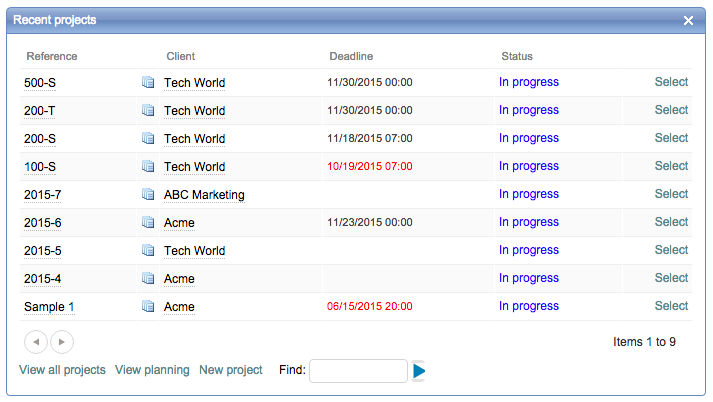Click the client icon in 200-T row

click(148, 111)
